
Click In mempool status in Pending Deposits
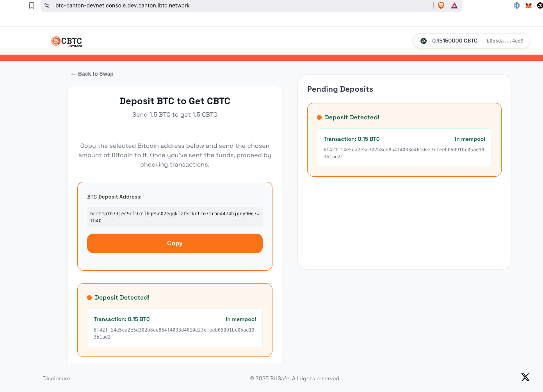click(470, 139)
